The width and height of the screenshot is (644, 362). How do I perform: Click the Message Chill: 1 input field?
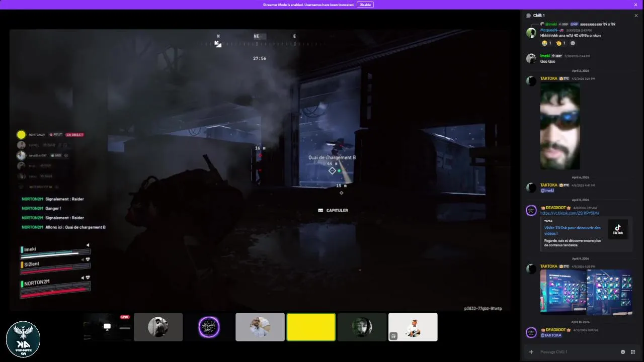pyautogui.click(x=579, y=352)
